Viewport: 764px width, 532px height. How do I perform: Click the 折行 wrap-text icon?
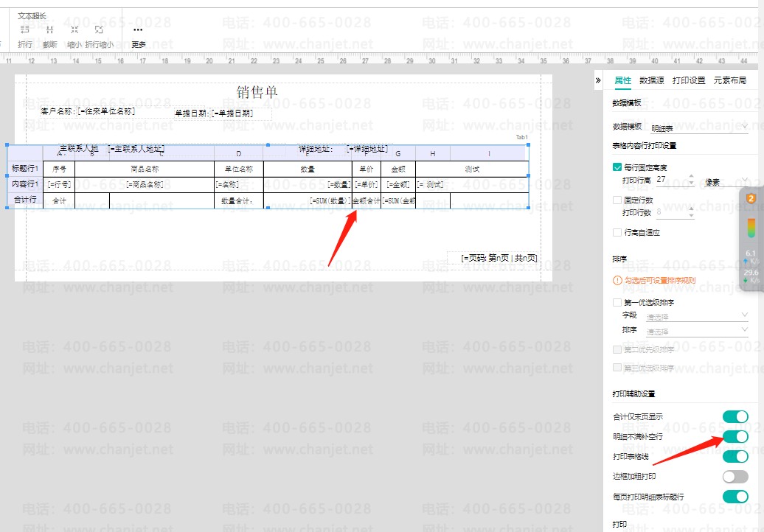click(24, 30)
